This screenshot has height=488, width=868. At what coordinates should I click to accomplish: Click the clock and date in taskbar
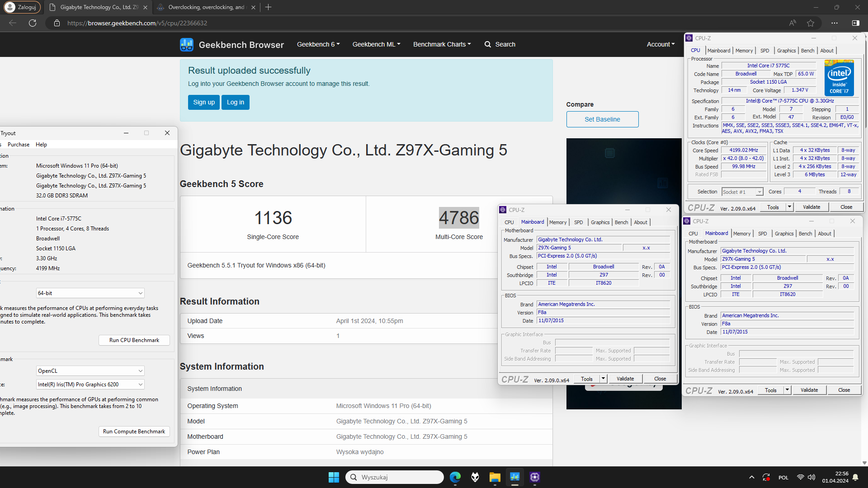(x=835, y=477)
